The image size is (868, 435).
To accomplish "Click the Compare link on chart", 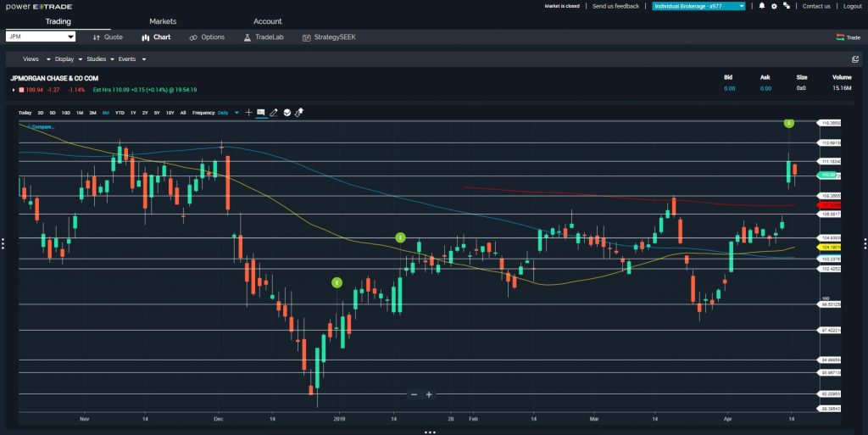I will pyautogui.click(x=41, y=127).
